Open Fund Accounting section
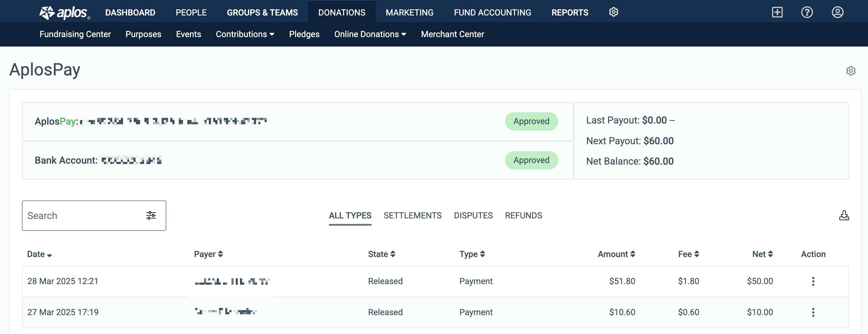 click(x=492, y=12)
